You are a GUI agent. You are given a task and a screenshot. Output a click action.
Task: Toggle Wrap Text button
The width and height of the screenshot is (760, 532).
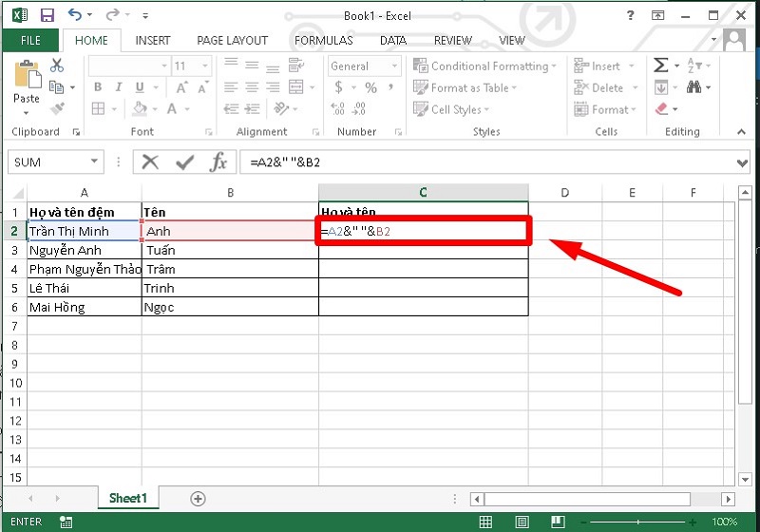295,65
